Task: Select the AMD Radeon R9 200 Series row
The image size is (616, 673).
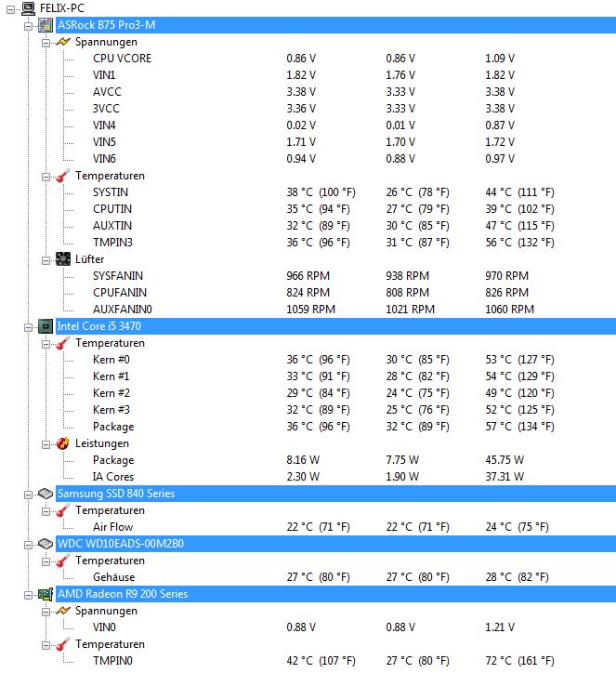Action: [x=335, y=594]
